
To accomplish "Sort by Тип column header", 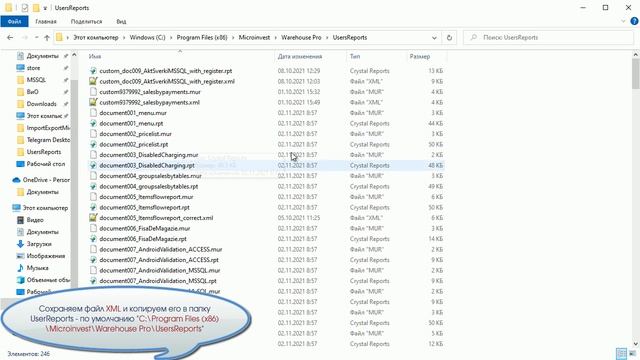I will [x=355, y=57].
